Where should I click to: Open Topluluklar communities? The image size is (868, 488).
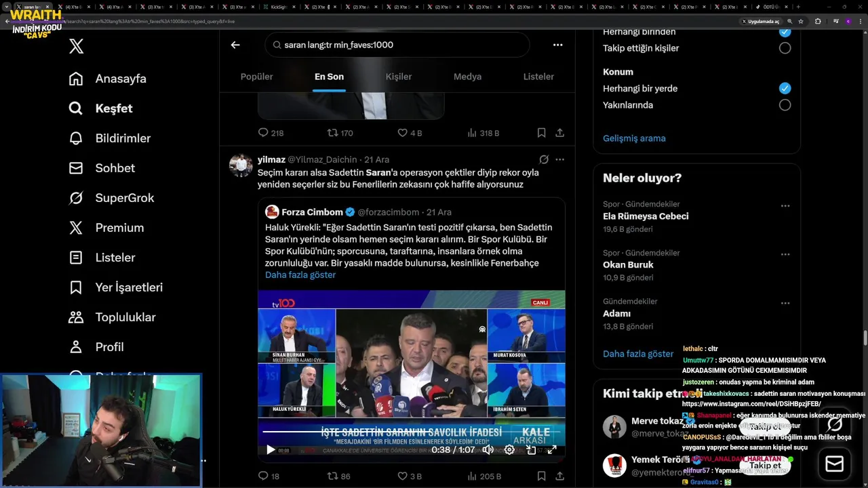point(112,317)
